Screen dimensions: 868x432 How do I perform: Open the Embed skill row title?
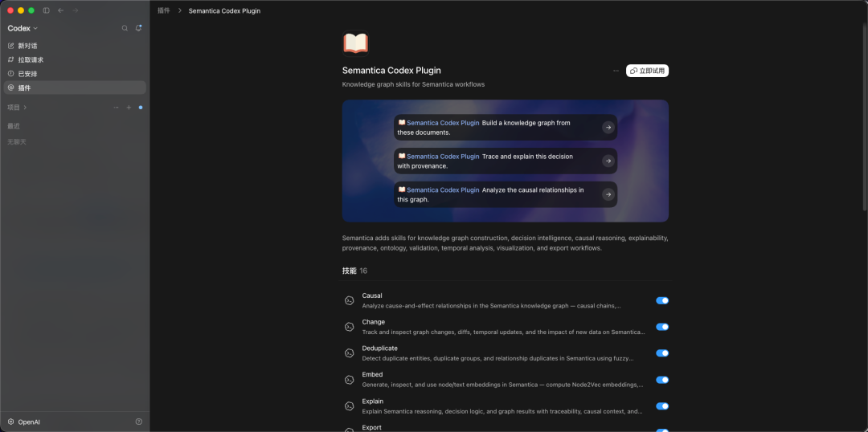click(373, 374)
